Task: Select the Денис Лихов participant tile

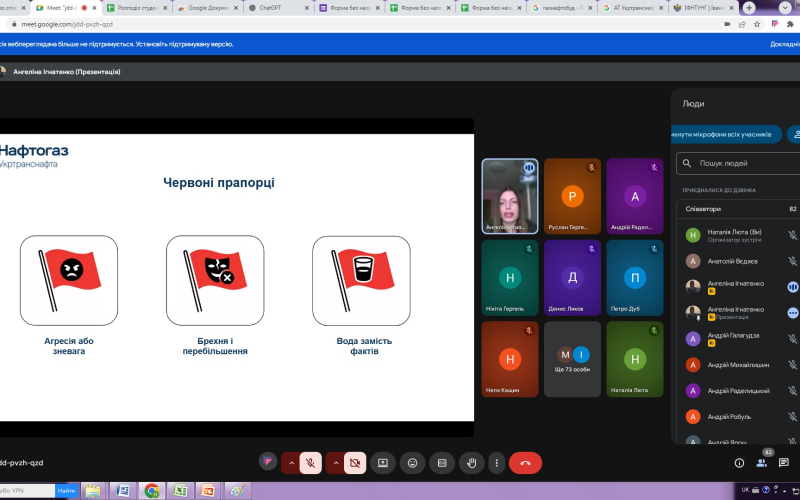Action: (572, 278)
